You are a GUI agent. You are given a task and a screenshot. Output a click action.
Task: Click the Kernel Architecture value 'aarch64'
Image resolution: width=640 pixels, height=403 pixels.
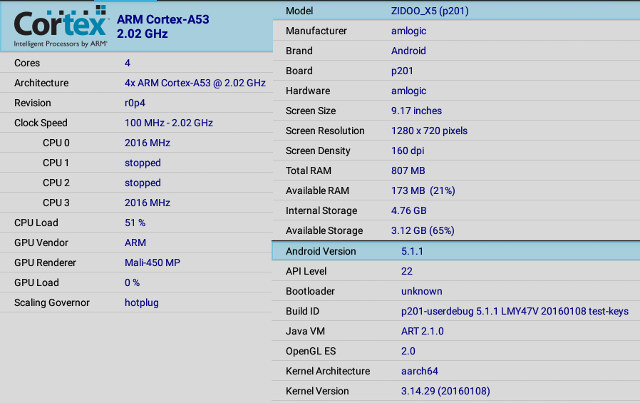(x=420, y=371)
